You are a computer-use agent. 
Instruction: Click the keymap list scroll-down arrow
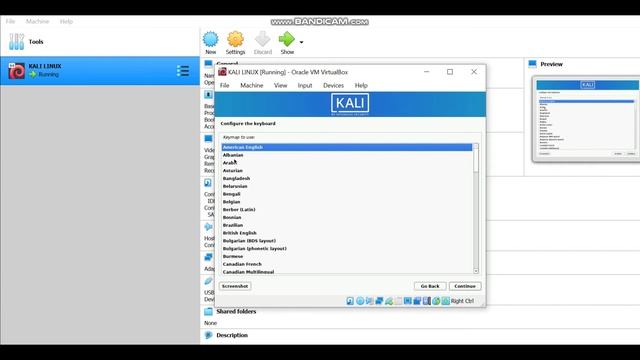476,271
